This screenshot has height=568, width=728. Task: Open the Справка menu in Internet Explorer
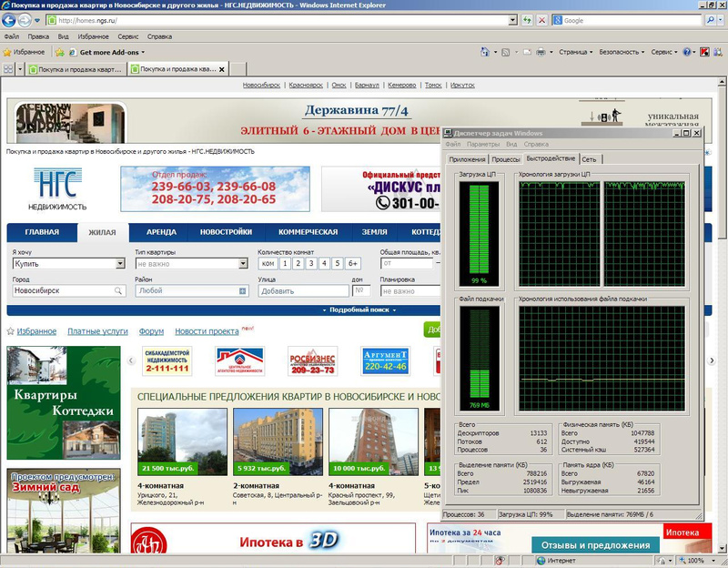click(159, 36)
